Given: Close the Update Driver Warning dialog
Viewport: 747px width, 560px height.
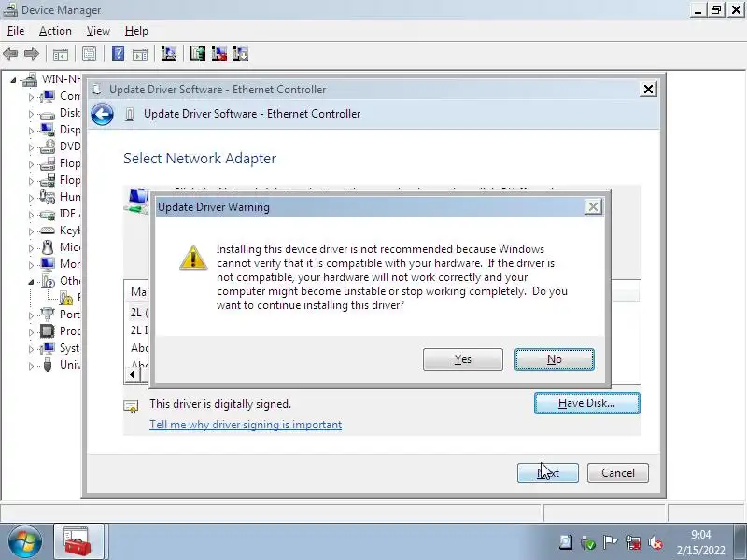Looking at the screenshot, I should [x=593, y=206].
